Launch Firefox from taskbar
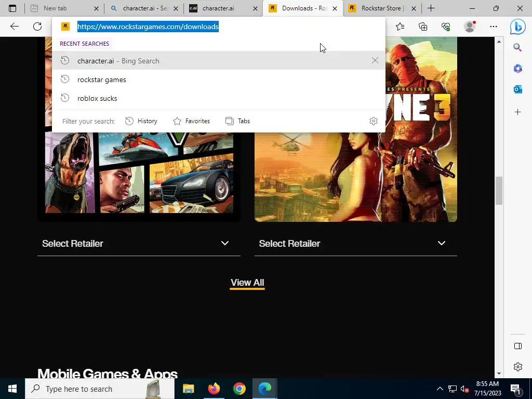Screen dimensions: 532x399 tap(214, 389)
